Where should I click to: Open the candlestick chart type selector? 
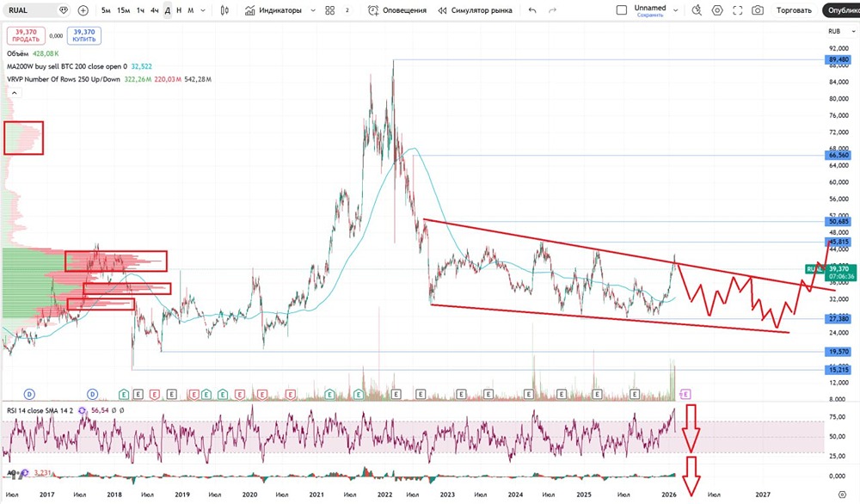coord(224,9)
